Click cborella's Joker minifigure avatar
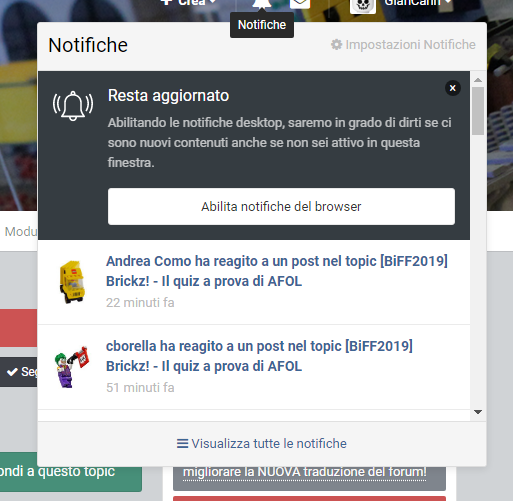513x501 pixels. click(72, 367)
